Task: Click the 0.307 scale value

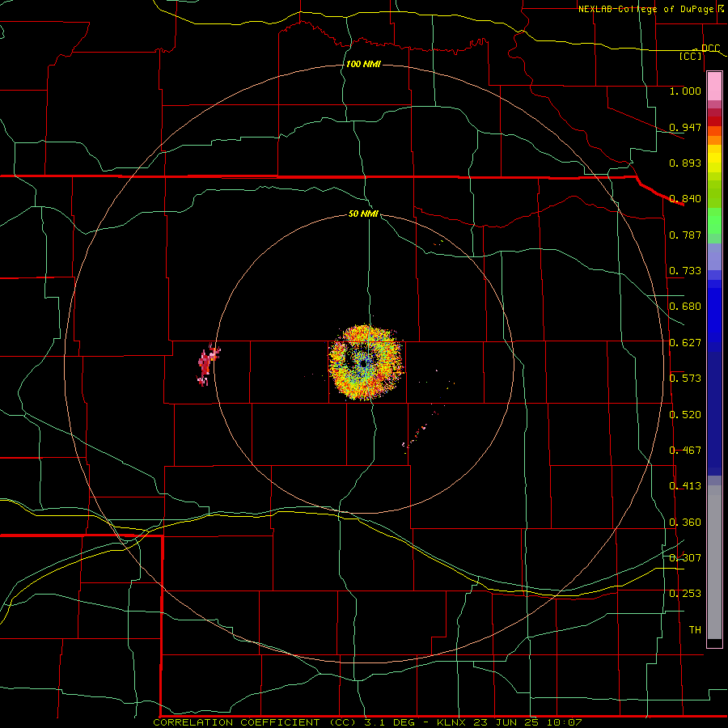Action: tap(685, 558)
